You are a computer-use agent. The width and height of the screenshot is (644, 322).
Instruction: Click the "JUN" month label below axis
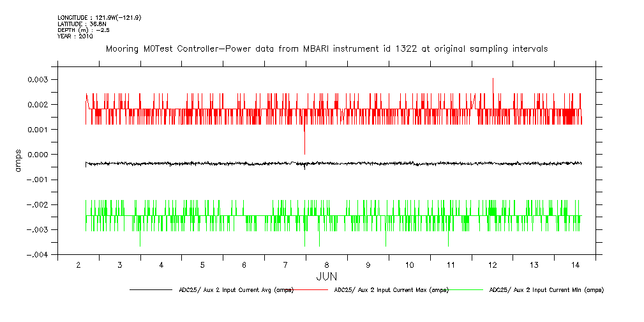pyautogui.click(x=326, y=277)
